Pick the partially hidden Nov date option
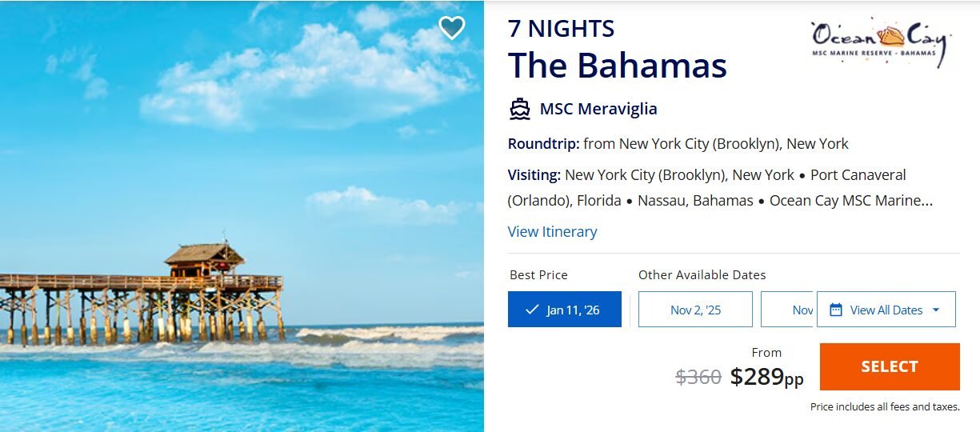This screenshot has height=432, width=980. point(788,310)
